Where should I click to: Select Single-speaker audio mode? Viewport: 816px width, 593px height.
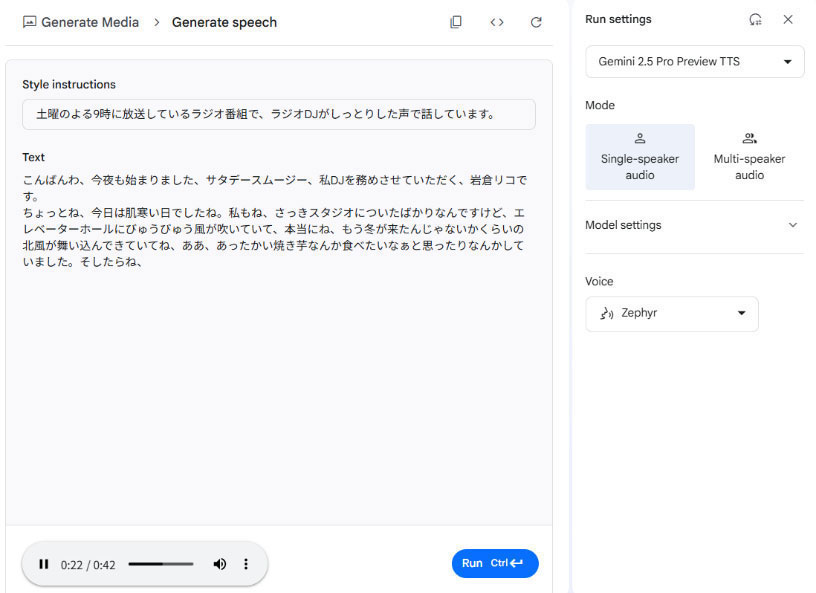pos(640,157)
